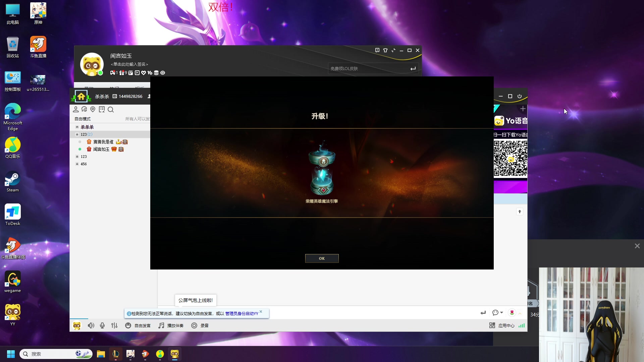Click the 管理员身份启动YY link
Viewport: 644px width, 362px height.
[x=242, y=314]
